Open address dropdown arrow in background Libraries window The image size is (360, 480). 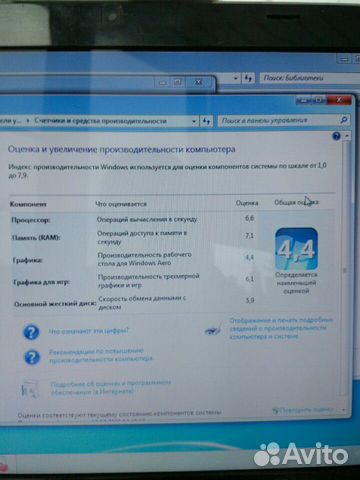pos(236,78)
